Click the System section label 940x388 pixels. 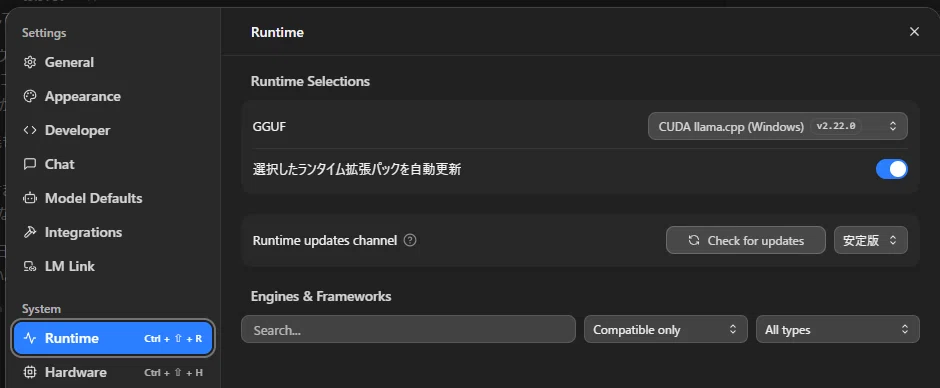pyautogui.click(x=41, y=309)
